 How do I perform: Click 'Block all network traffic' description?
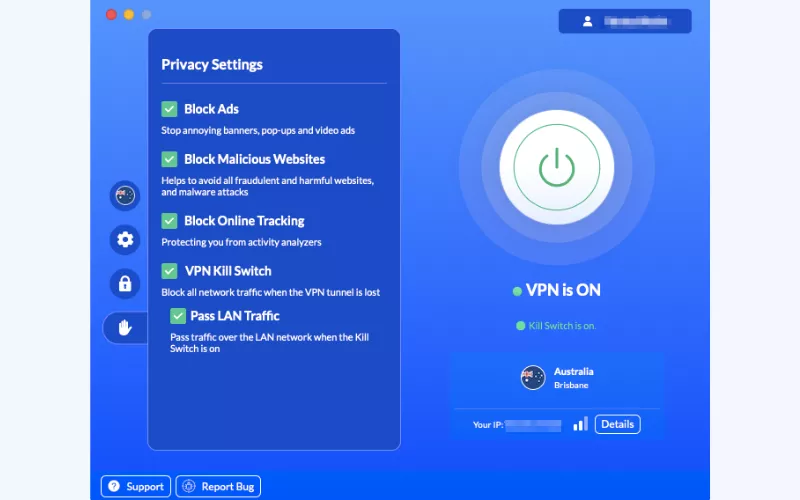(270, 292)
